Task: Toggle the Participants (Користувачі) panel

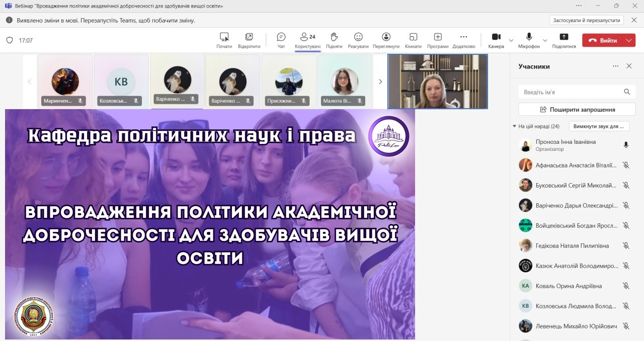Action: tap(307, 40)
